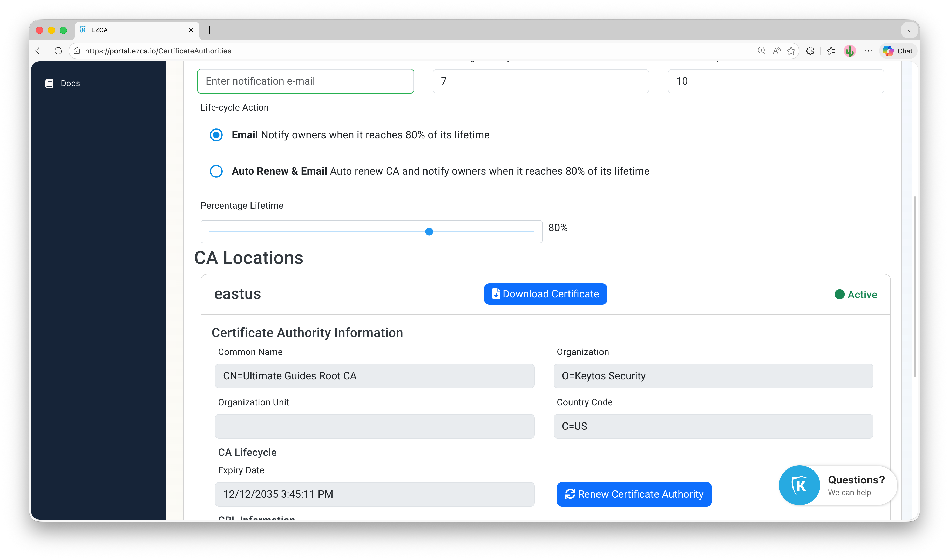The image size is (949, 560).
Task: Click the Download Certificate button
Action: click(545, 293)
